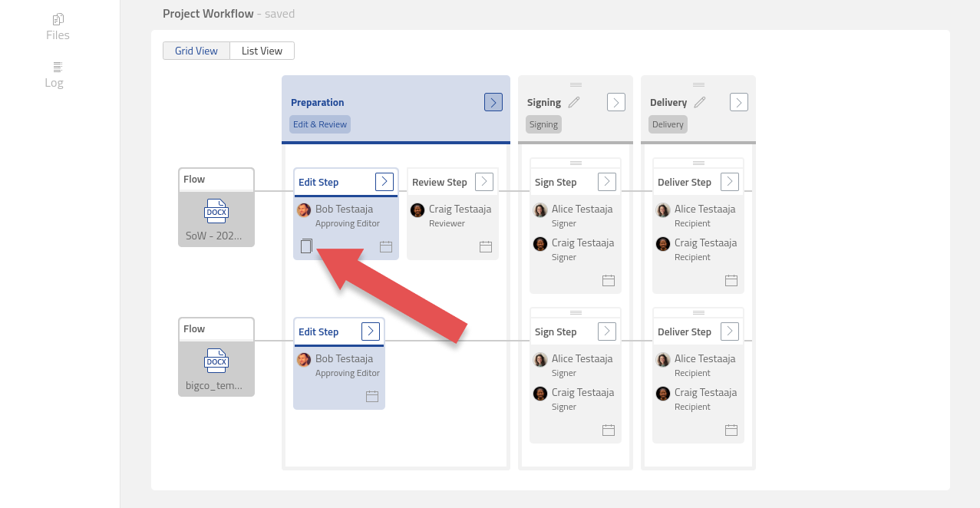Viewport: 980px width, 508px height.
Task: Click the Edit & Review tag
Action: 320,124
